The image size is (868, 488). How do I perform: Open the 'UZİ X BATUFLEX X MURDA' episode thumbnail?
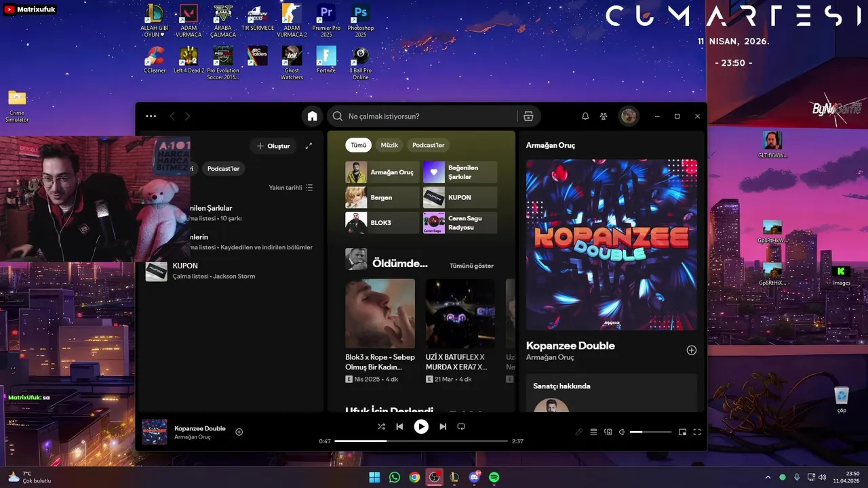point(460,314)
